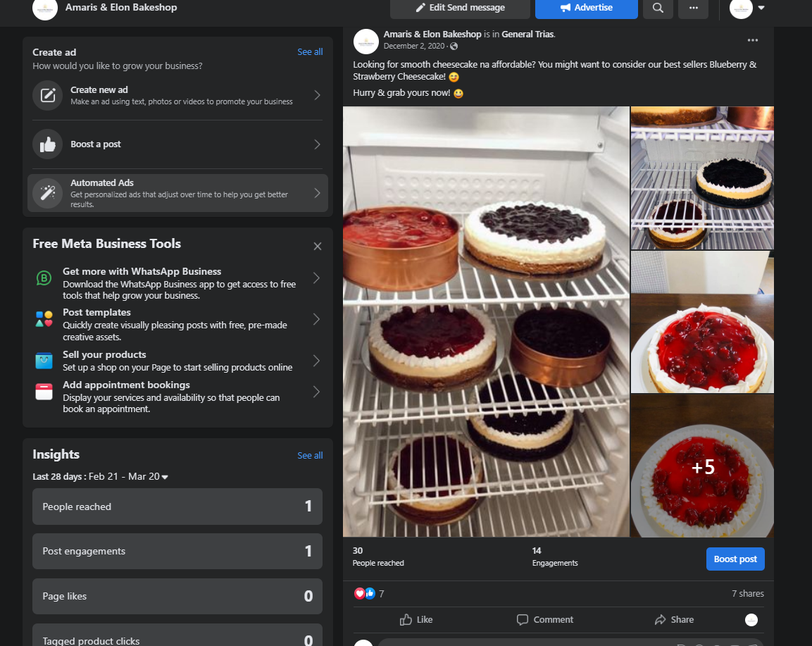Click the Add appointment bookings title
Screen dimensions: 812x646
[x=126, y=385]
